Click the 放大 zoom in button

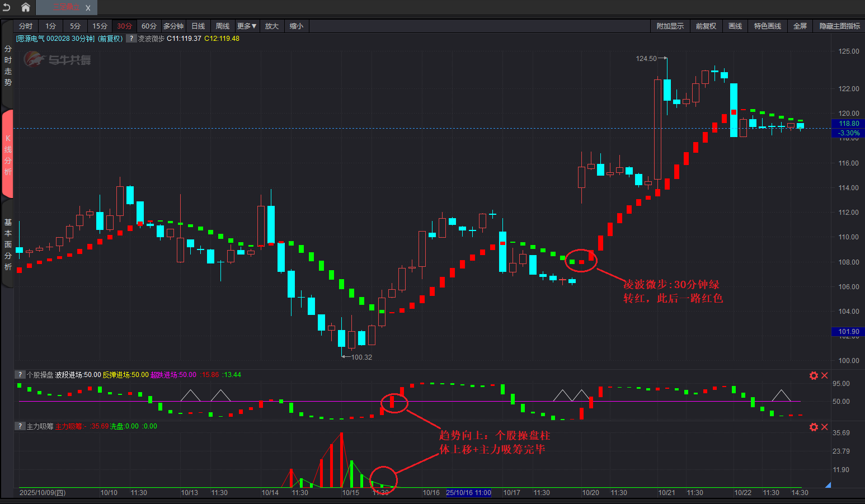(x=271, y=26)
